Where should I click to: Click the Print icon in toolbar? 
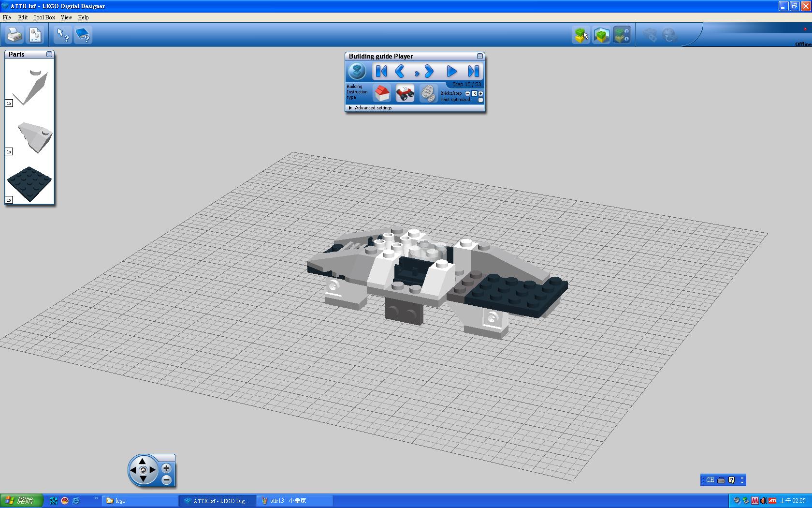14,35
